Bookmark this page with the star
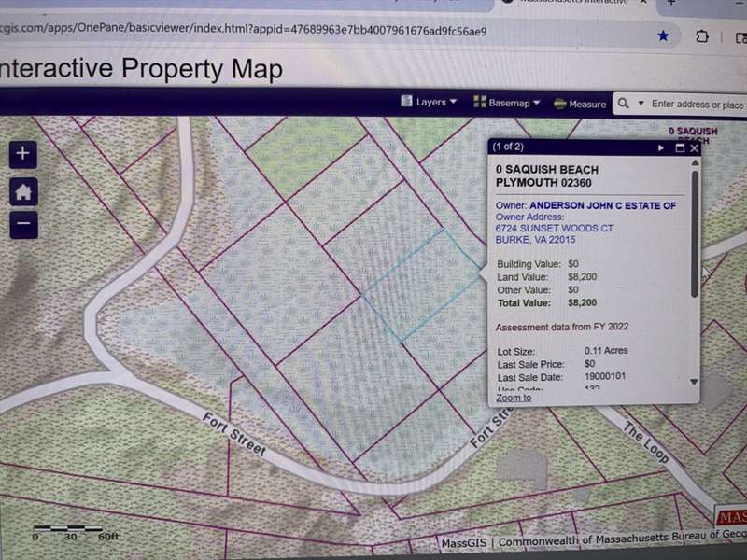This screenshot has height=560, width=747. coord(663,36)
